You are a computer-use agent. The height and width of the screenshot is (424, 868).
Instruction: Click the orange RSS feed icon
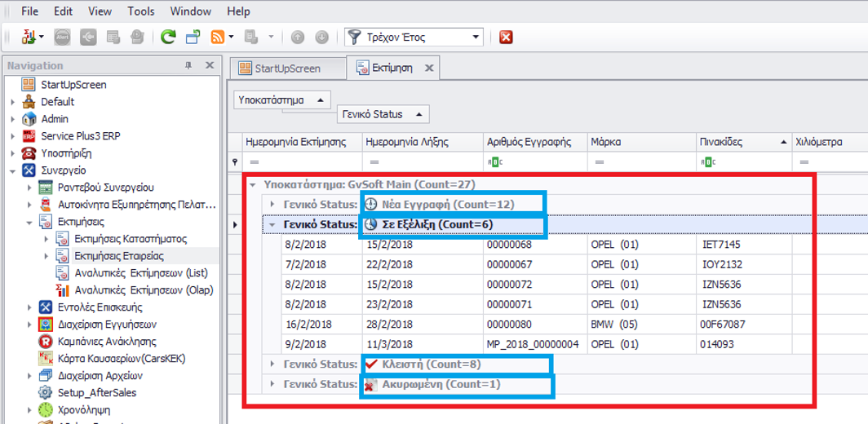218,38
